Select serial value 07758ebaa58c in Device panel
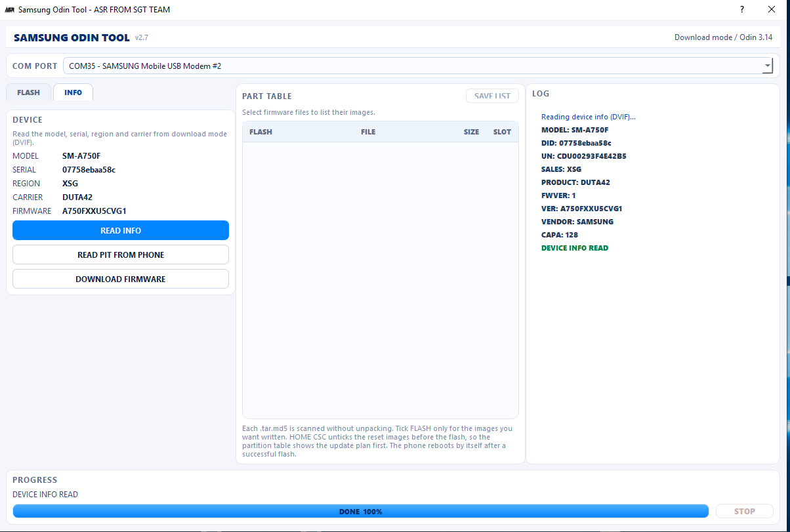 tap(89, 170)
